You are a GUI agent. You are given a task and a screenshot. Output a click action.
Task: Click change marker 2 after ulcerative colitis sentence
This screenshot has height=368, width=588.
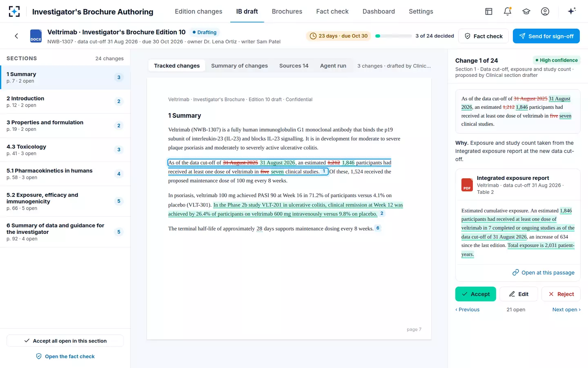(382, 213)
